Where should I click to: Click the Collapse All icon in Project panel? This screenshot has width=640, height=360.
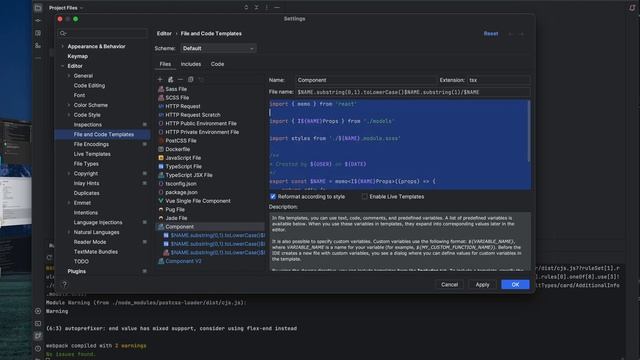(x=256, y=7)
